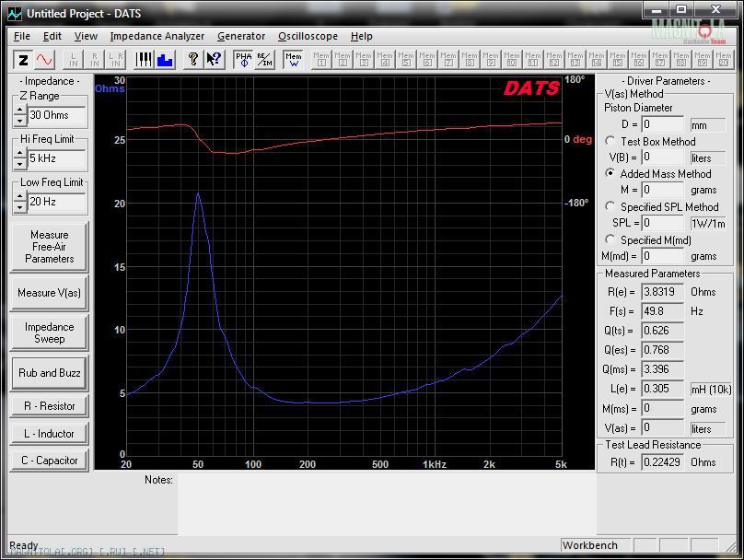Raise Hi Freq Limit with up arrow
This screenshot has width=744, height=560.
tap(20, 153)
